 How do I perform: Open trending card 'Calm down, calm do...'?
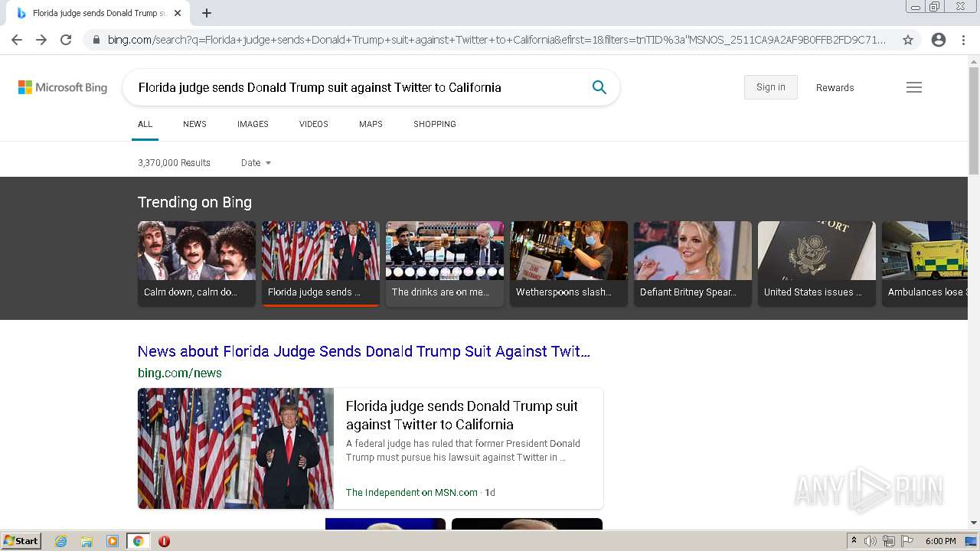tap(197, 264)
